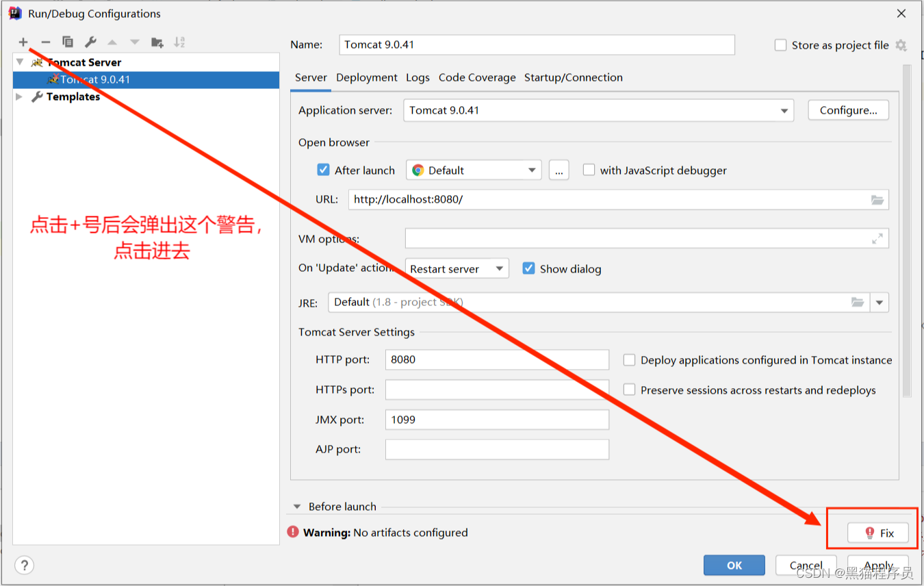924x586 pixels.
Task: Click the VM options input field
Action: (647, 238)
